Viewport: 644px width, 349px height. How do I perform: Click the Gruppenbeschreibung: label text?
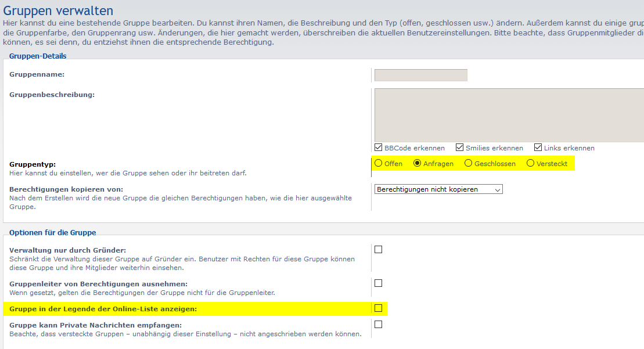pyautogui.click(x=52, y=95)
